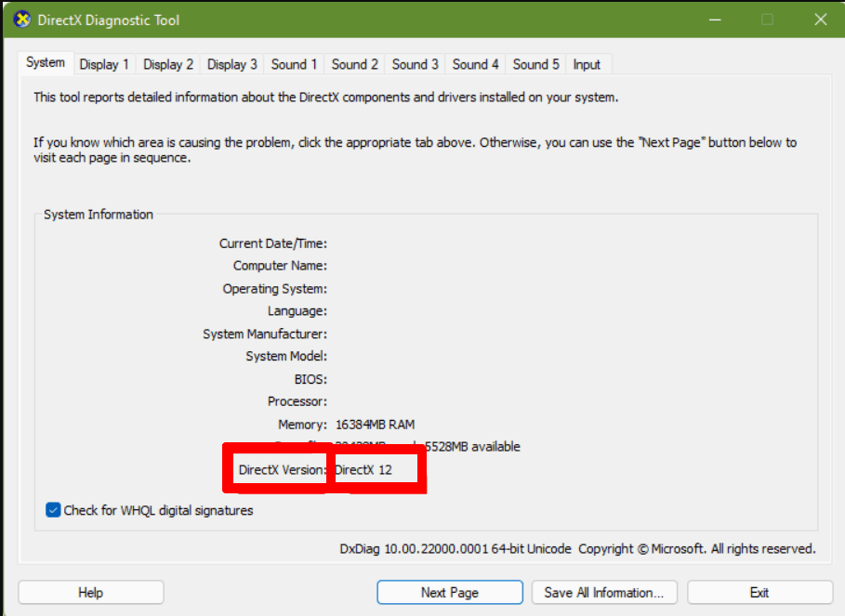Click the Next Page button
This screenshot has width=845, height=616.
pyautogui.click(x=449, y=593)
